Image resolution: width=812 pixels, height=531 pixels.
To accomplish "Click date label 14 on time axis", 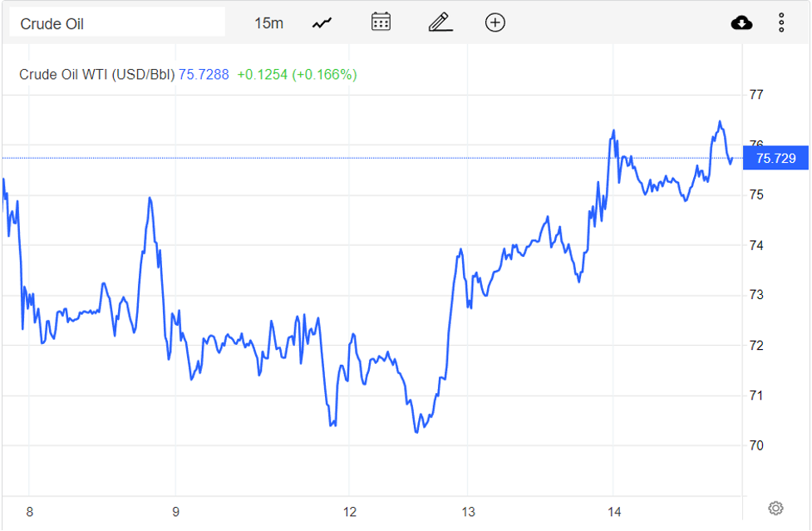I will coord(614,512).
